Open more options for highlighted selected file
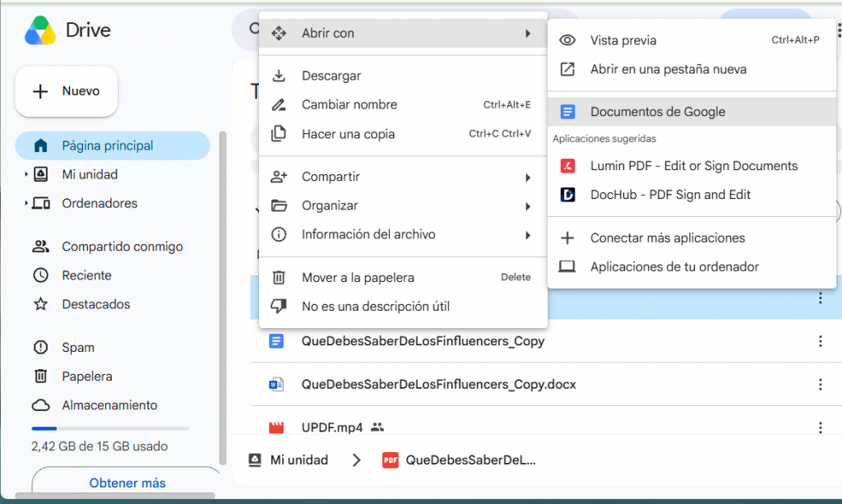 (x=820, y=298)
